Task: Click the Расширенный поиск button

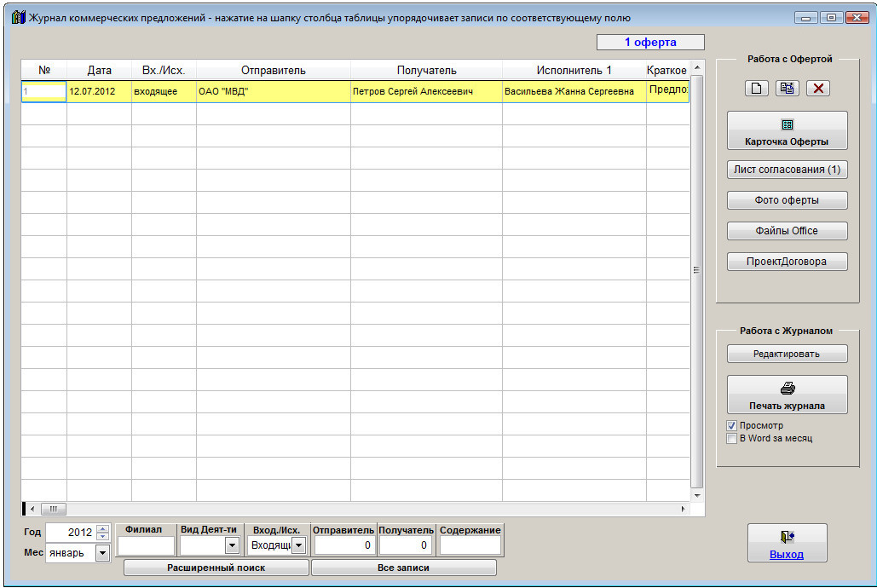Action: (216, 568)
